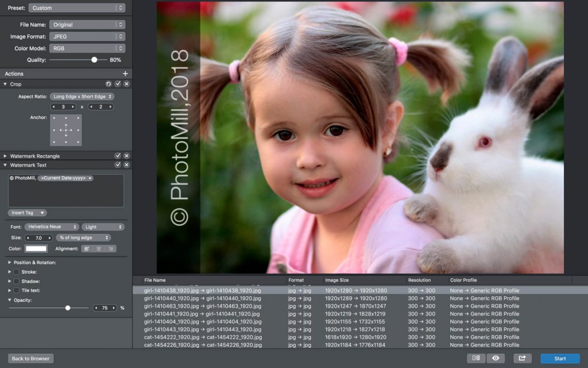Open the Image Format dropdown set to JPEG
The image size is (588, 368).
(x=87, y=36)
